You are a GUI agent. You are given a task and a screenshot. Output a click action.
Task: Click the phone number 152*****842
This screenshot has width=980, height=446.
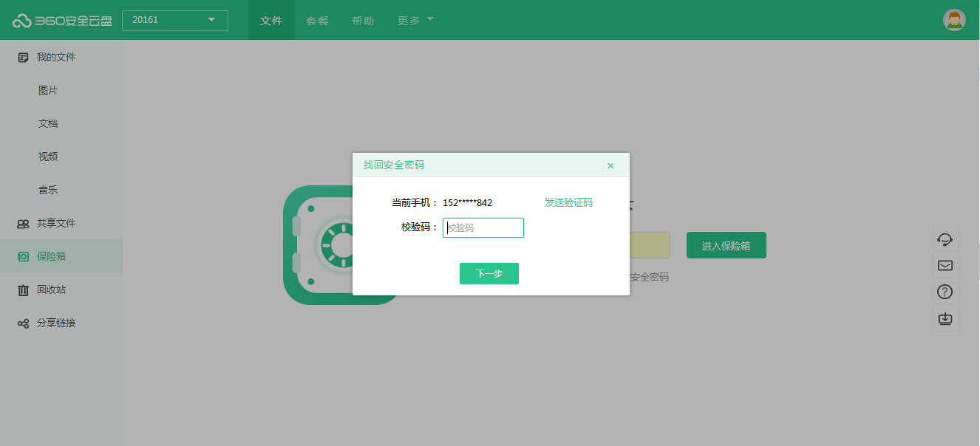tap(467, 202)
